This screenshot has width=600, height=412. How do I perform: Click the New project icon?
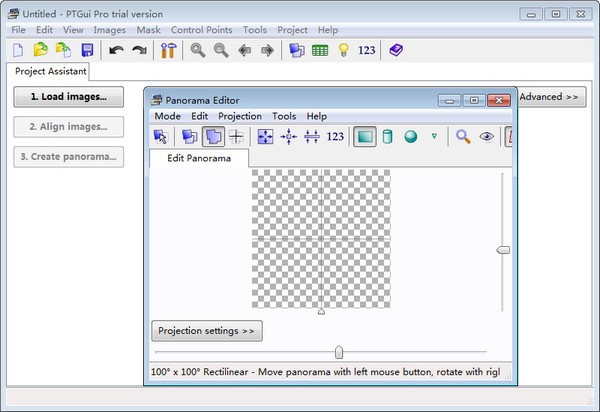click(x=18, y=50)
